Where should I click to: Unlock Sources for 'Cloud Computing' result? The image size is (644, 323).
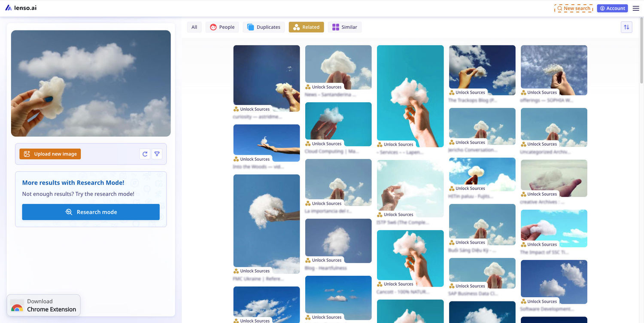(324, 144)
